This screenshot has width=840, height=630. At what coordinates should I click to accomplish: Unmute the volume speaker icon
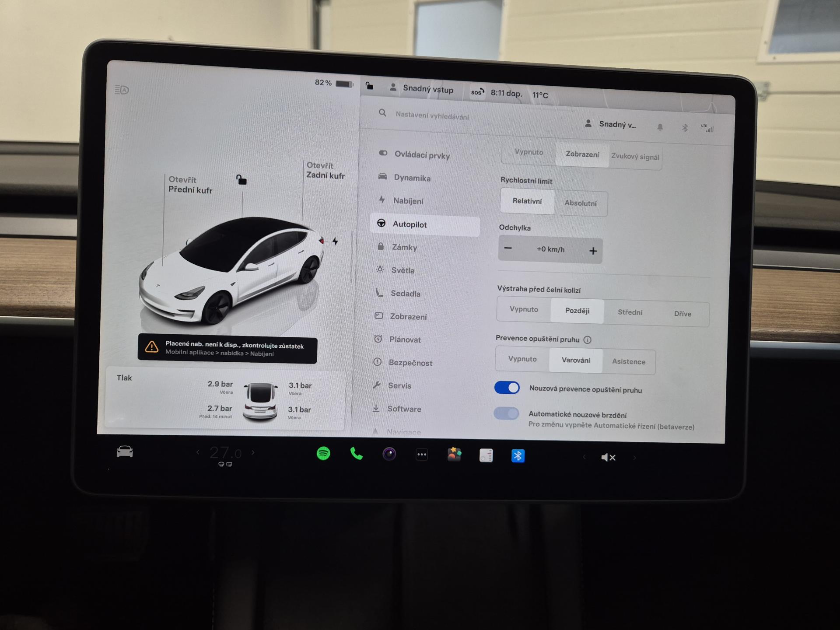(608, 457)
